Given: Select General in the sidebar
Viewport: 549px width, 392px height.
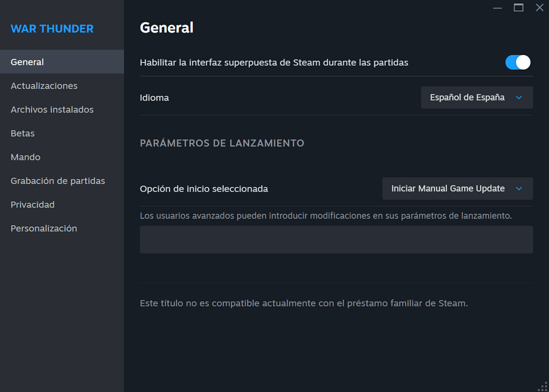Looking at the screenshot, I should pyautogui.click(x=27, y=61).
